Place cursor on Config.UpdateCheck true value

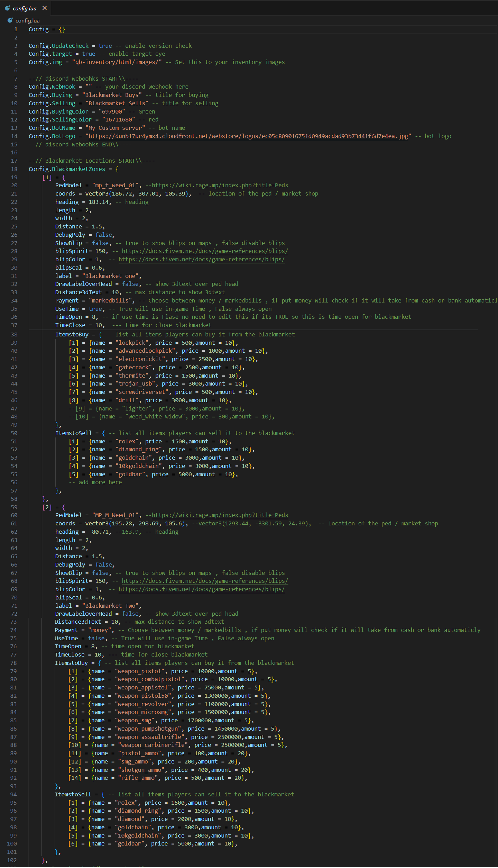105,46
